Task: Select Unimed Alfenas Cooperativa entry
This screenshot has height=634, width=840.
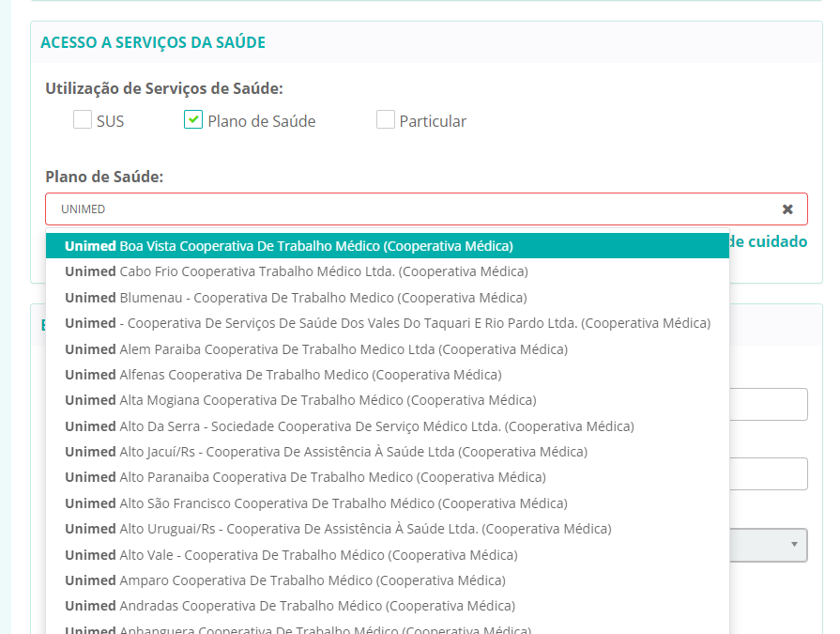Action: point(283,375)
